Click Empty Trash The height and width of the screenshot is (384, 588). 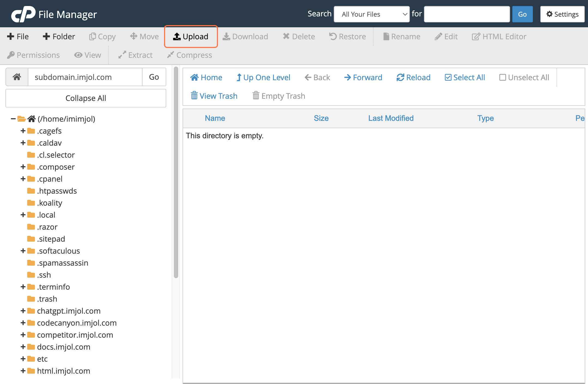(x=279, y=96)
